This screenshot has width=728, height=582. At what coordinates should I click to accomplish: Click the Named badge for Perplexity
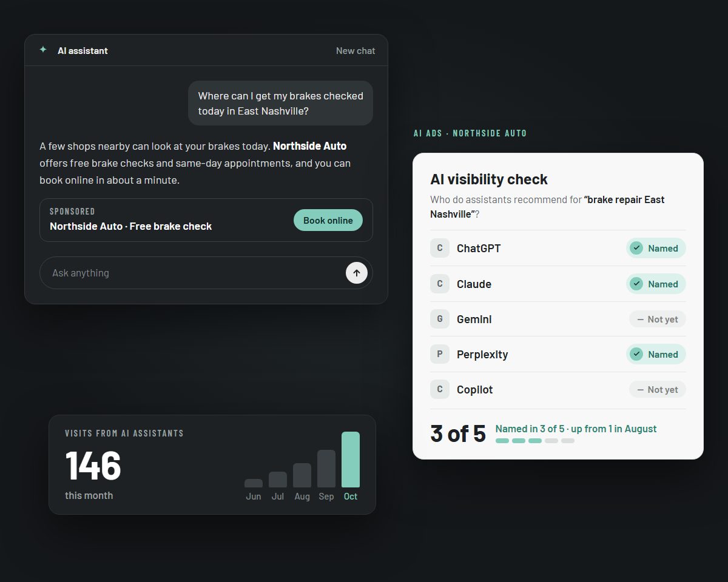[656, 354]
